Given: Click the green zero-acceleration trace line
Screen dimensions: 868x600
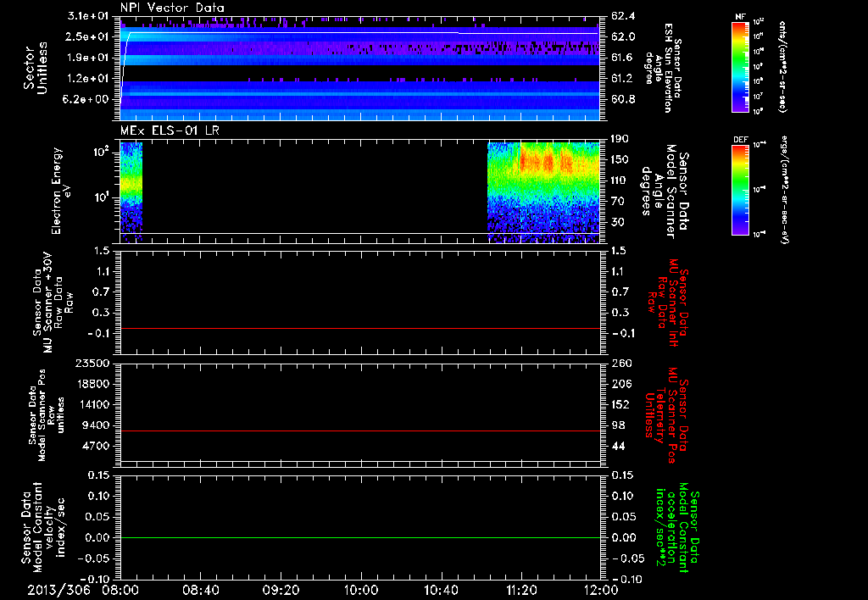Looking at the screenshot, I should point(360,537).
